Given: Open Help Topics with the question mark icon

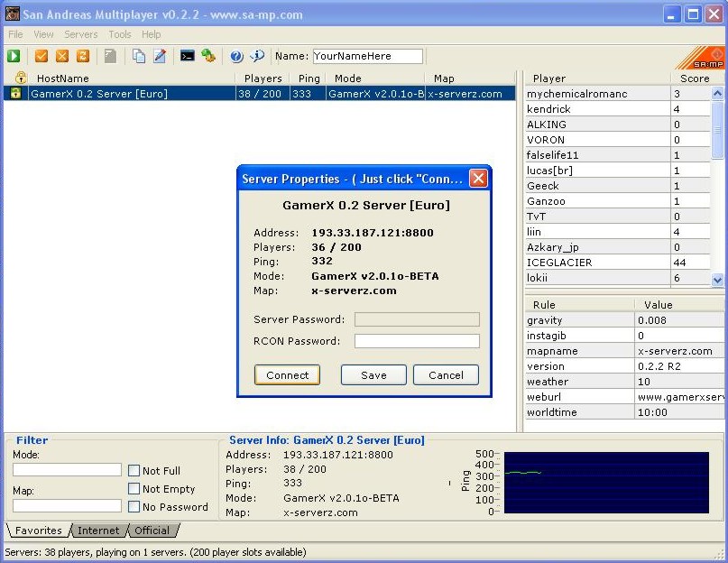Looking at the screenshot, I should pyautogui.click(x=236, y=56).
